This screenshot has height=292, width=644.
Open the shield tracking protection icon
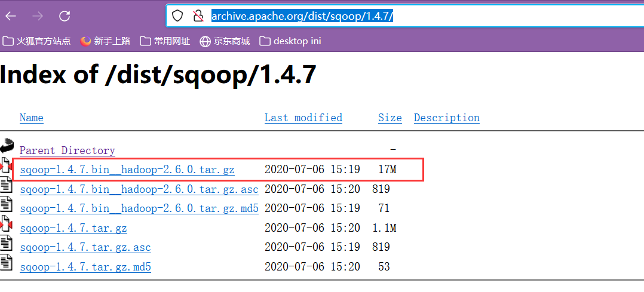pos(177,16)
